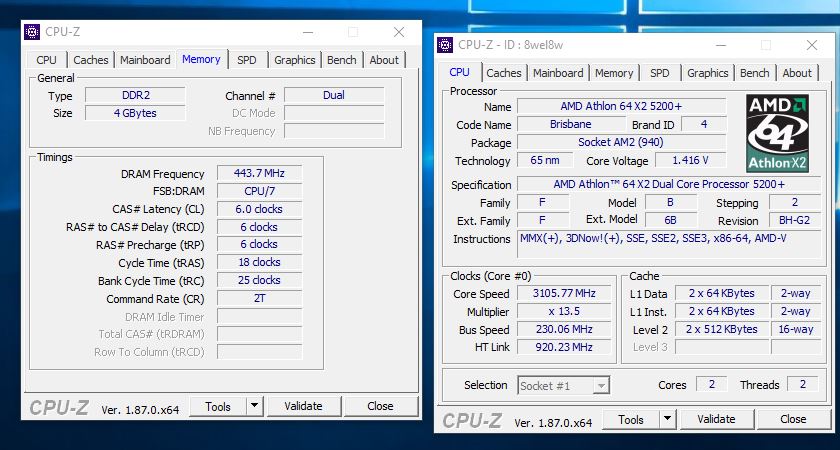Click the CPU-Z app icon in ID 8wel8w window
The image size is (840, 450).
445,45
